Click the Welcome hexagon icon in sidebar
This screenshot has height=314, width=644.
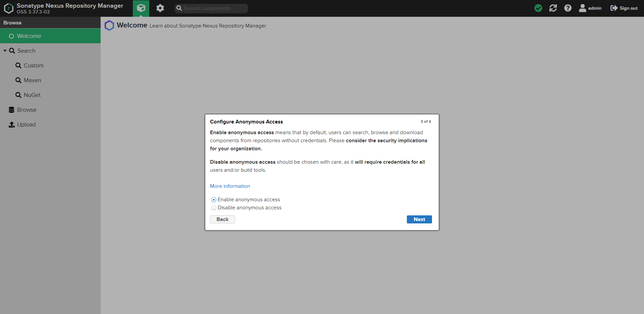11,36
